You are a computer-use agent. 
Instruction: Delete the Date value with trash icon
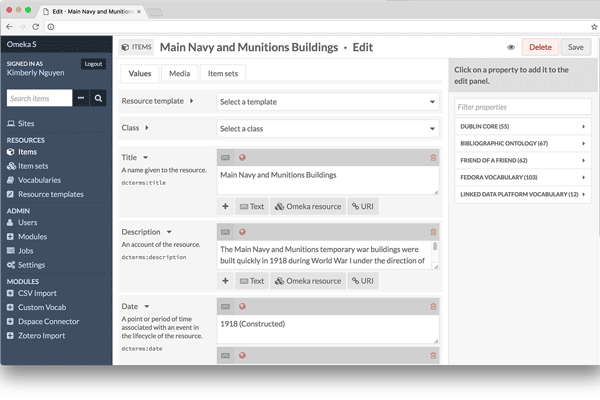pyautogui.click(x=433, y=306)
